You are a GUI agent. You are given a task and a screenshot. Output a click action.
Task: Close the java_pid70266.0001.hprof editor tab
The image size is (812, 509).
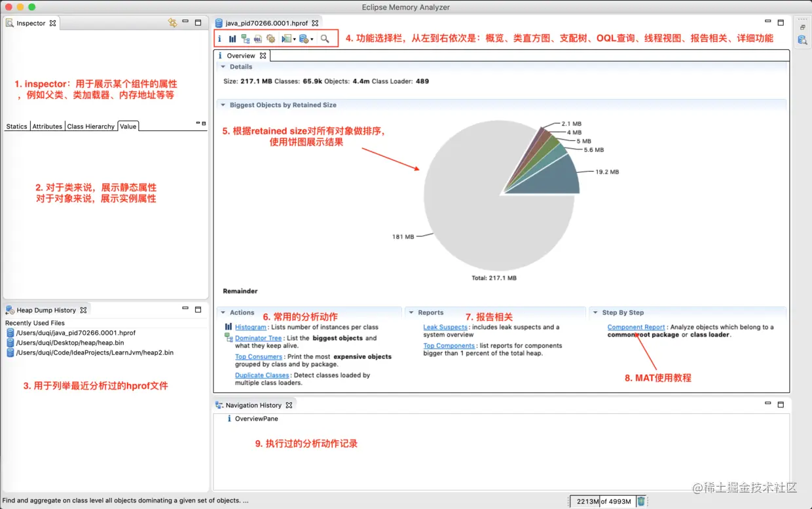click(x=315, y=23)
